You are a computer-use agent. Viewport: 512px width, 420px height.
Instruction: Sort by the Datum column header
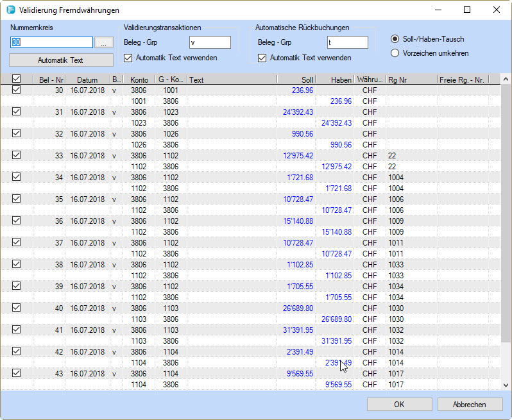(87, 80)
